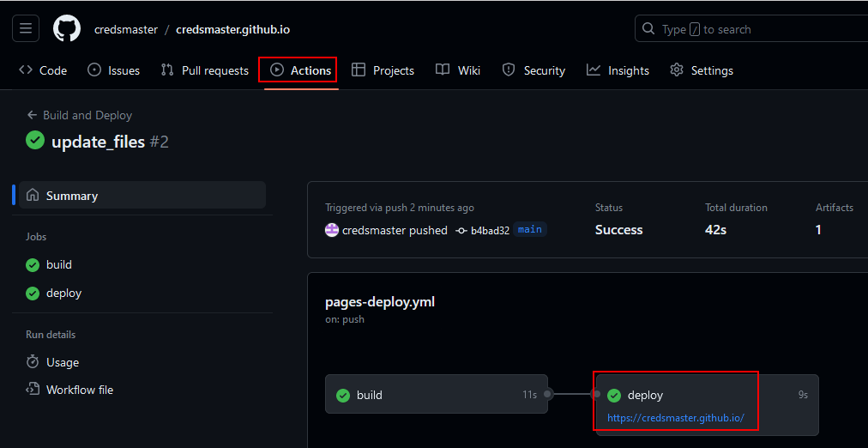
Task: Click the pages-deploy.yml workflow title
Action: click(380, 302)
